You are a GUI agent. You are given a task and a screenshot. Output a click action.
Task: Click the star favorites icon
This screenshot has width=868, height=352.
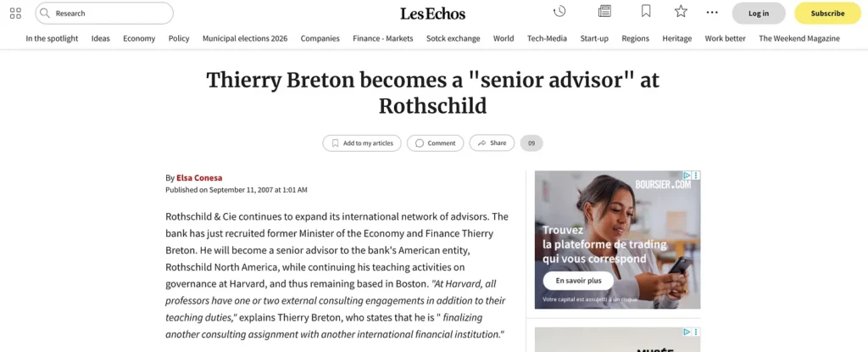pos(681,12)
